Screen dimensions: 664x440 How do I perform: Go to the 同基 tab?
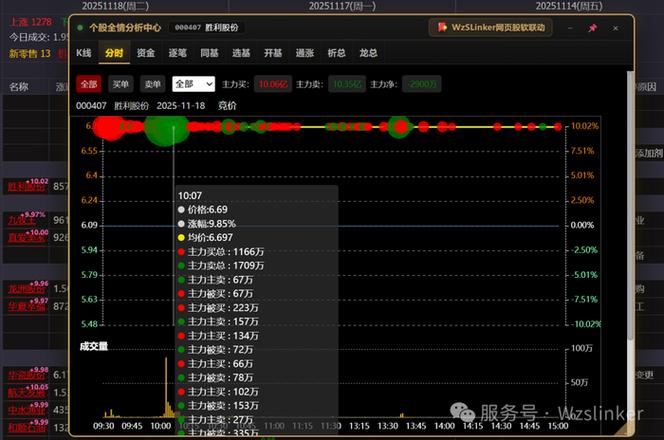tap(209, 53)
